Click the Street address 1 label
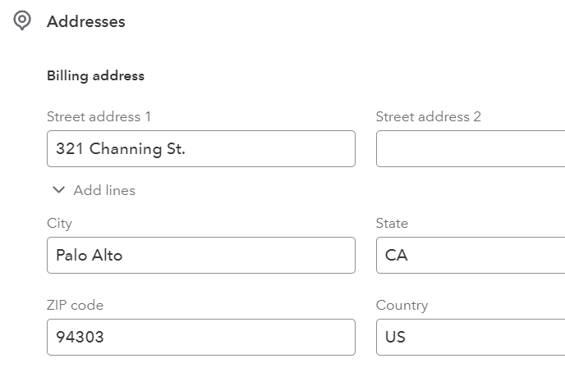The width and height of the screenshot is (565, 372). [x=99, y=117]
